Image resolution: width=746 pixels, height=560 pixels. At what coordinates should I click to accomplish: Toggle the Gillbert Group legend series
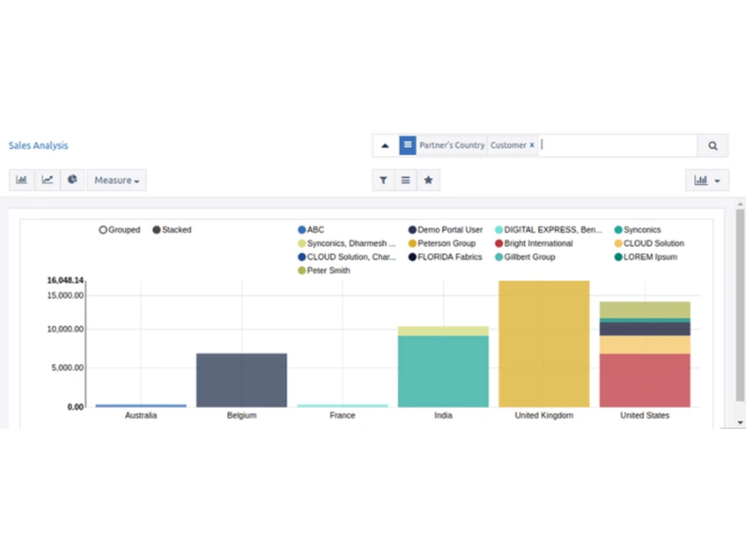tap(525, 257)
